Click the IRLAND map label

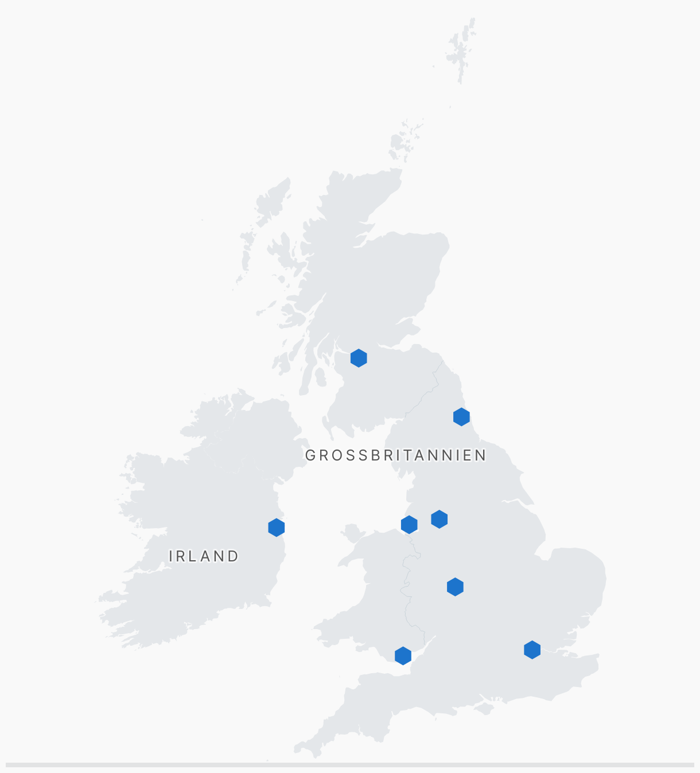click(x=204, y=556)
